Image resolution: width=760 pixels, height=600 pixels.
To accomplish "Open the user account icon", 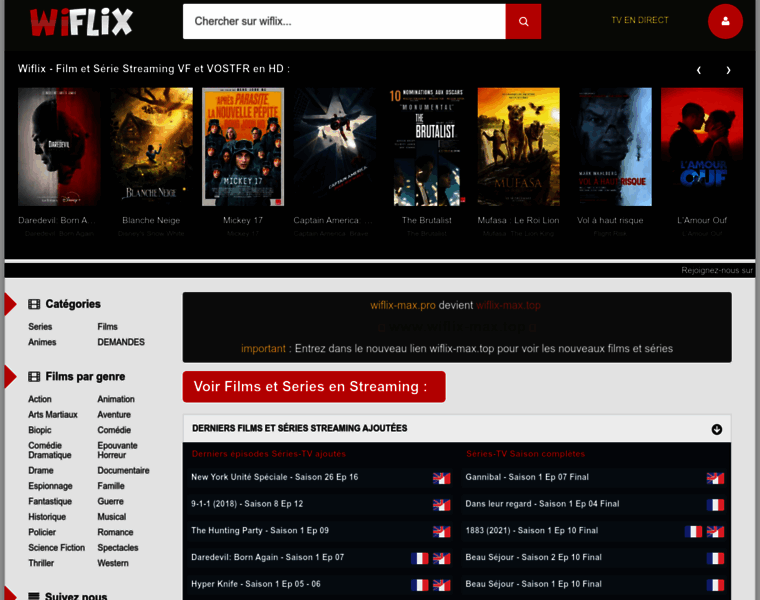I will (725, 21).
